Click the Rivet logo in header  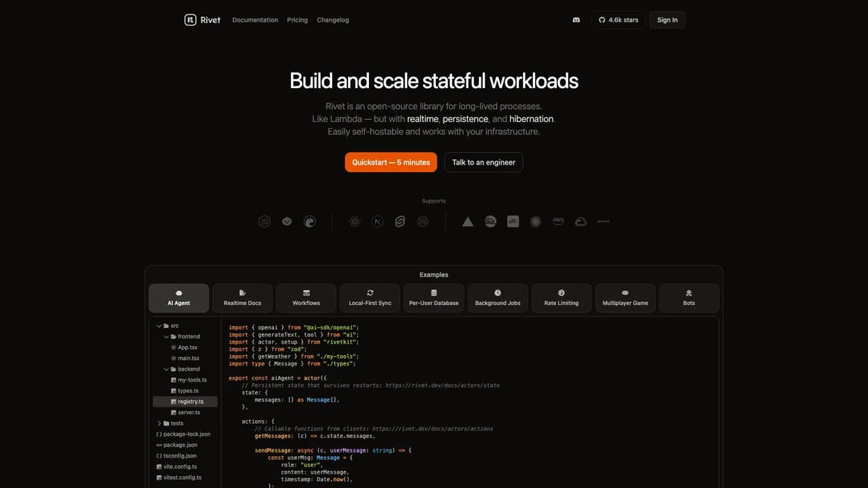point(202,20)
